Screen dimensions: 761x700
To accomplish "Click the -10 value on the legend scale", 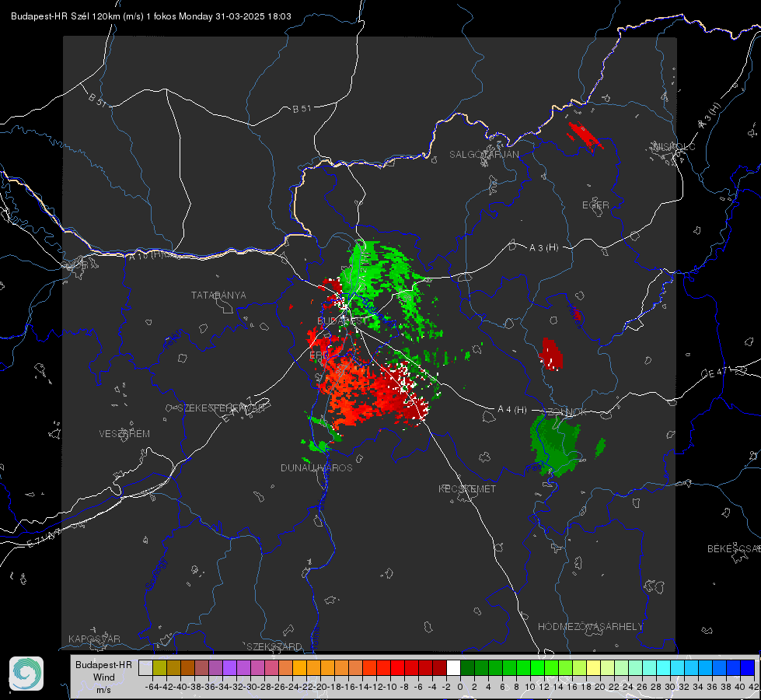I will pos(390,687).
